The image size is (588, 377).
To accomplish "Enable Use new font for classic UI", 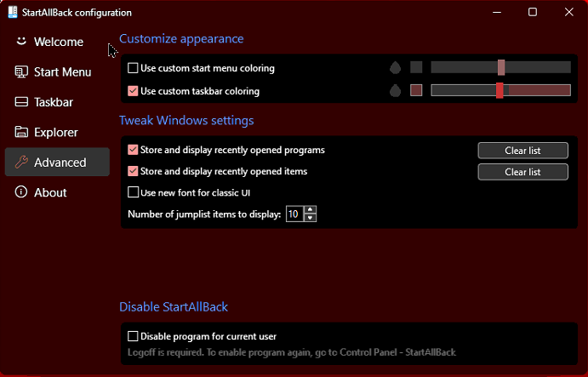I will click(133, 192).
